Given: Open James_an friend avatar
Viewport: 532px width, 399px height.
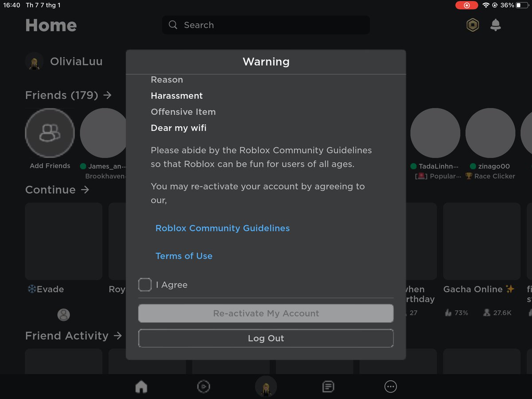Looking at the screenshot, I should pyautogui.click(x=104, y=133).
